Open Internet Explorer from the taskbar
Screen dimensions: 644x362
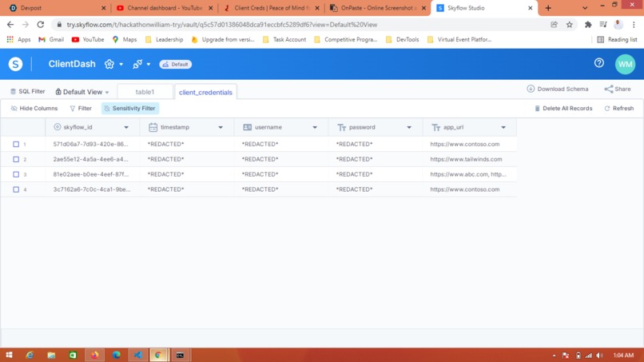pos(30,355)
